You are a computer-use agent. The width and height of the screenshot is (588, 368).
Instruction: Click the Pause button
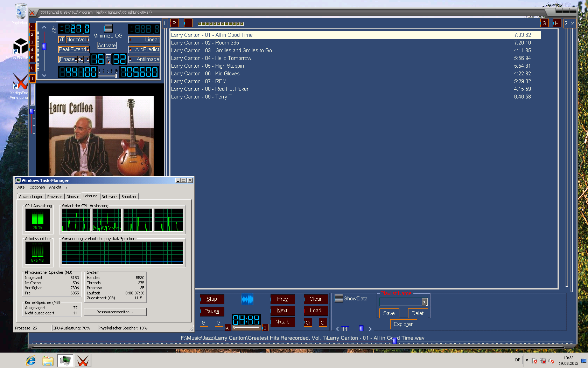(212, 311)
